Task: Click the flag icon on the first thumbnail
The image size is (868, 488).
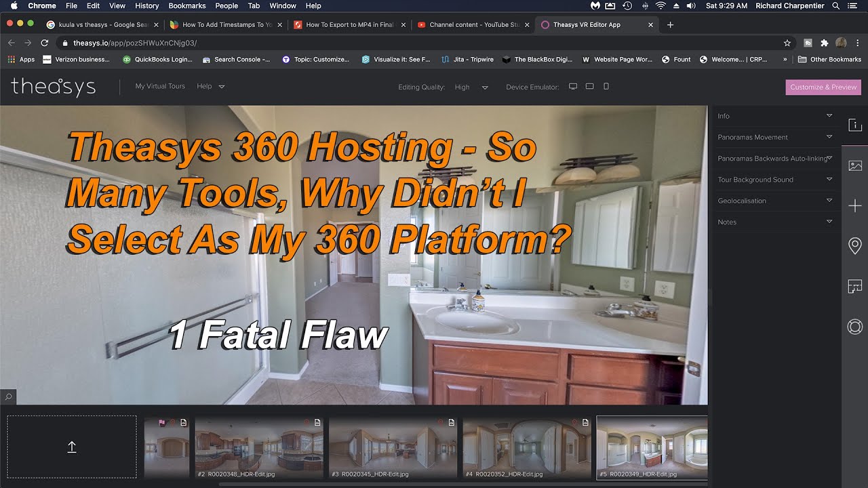Action: (161, 422)
